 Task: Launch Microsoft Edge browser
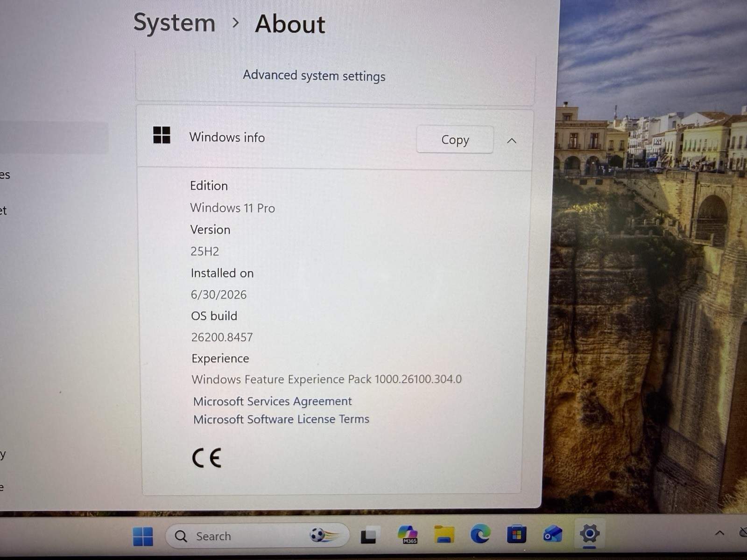pyautogui.click(x=480, y=534)
